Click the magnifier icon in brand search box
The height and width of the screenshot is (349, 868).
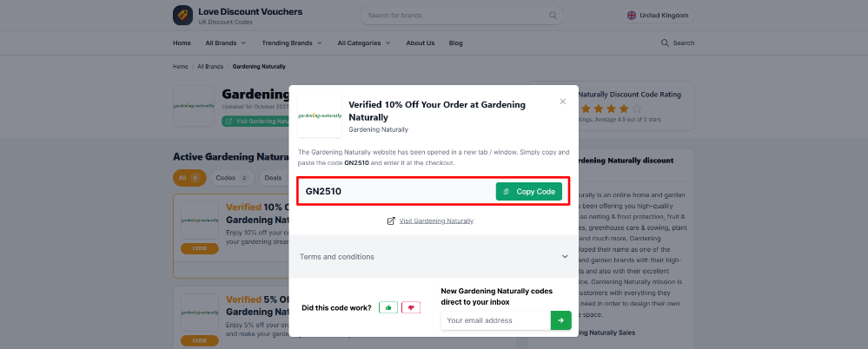click(x=553, y=16)
